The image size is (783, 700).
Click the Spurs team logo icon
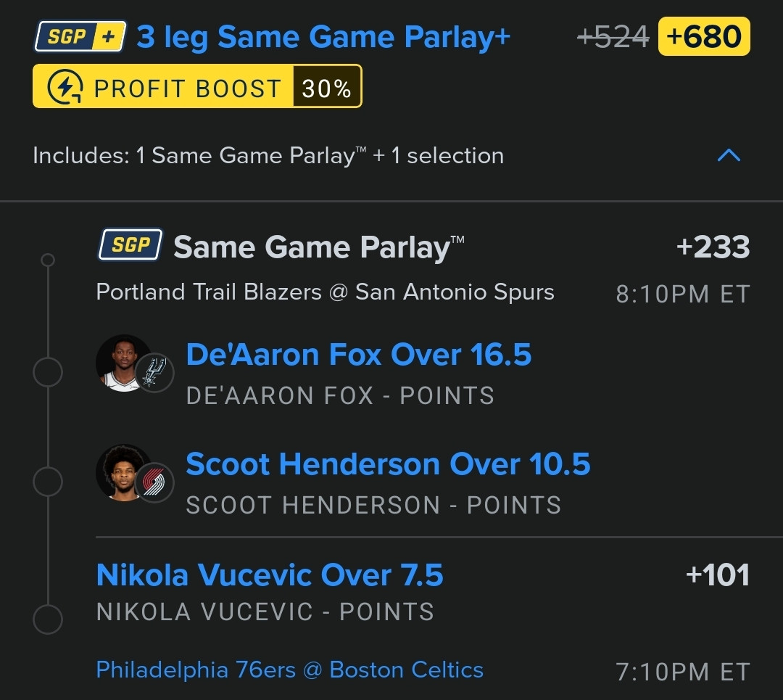click(154, 373)
